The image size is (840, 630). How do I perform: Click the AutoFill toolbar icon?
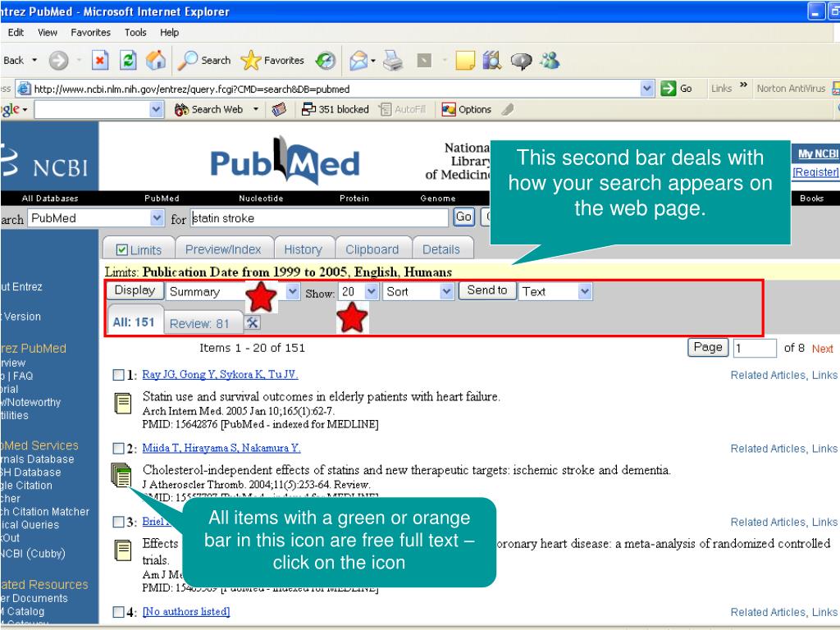pyautogui.click(x=402, y=109)
